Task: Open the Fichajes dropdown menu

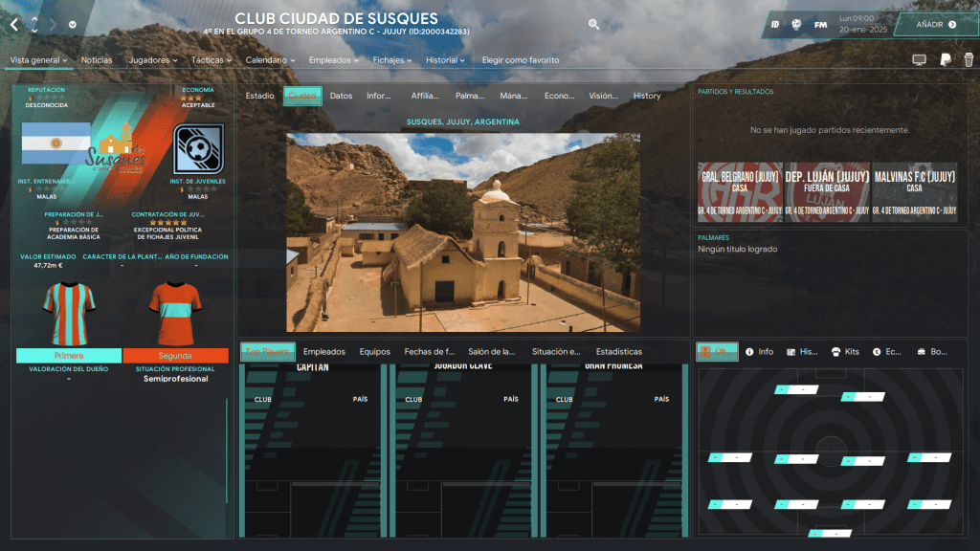Action: [392, 60]
